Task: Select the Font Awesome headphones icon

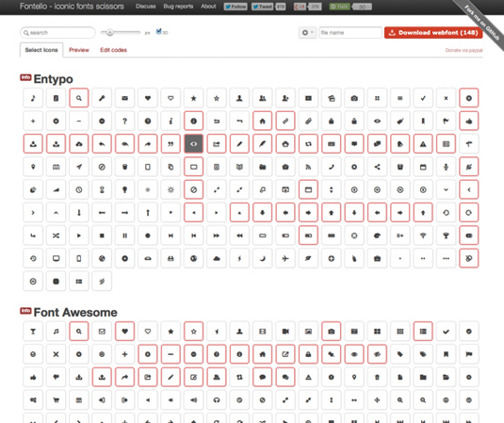Action: 217,399
